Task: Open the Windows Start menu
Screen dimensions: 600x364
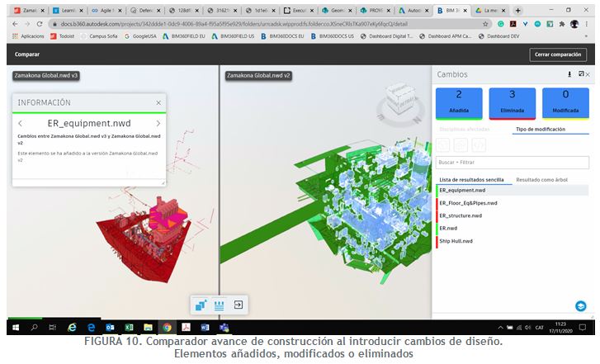Action: pos(15,328)
